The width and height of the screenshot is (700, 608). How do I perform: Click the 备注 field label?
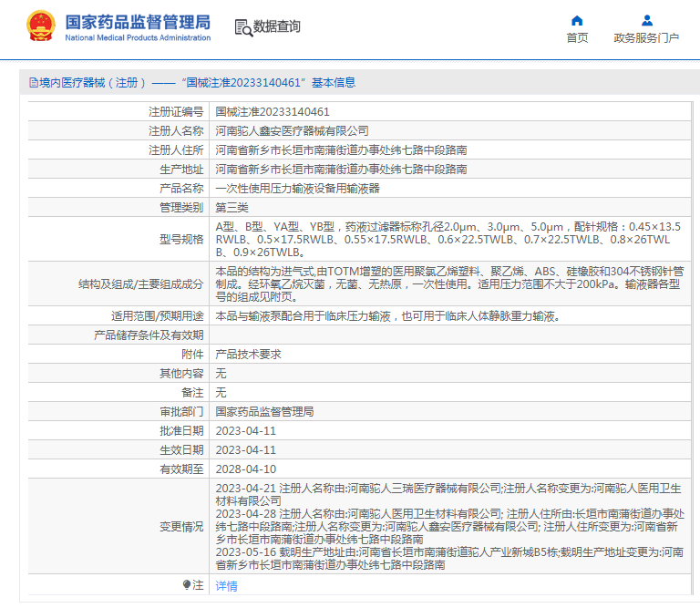click(192, 393)
